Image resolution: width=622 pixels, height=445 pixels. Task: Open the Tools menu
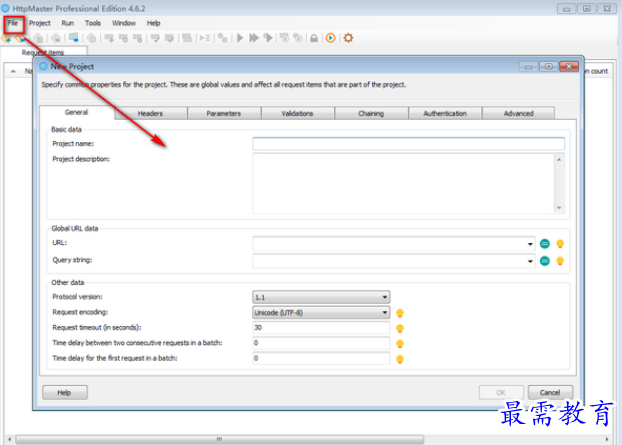point(92,23)
